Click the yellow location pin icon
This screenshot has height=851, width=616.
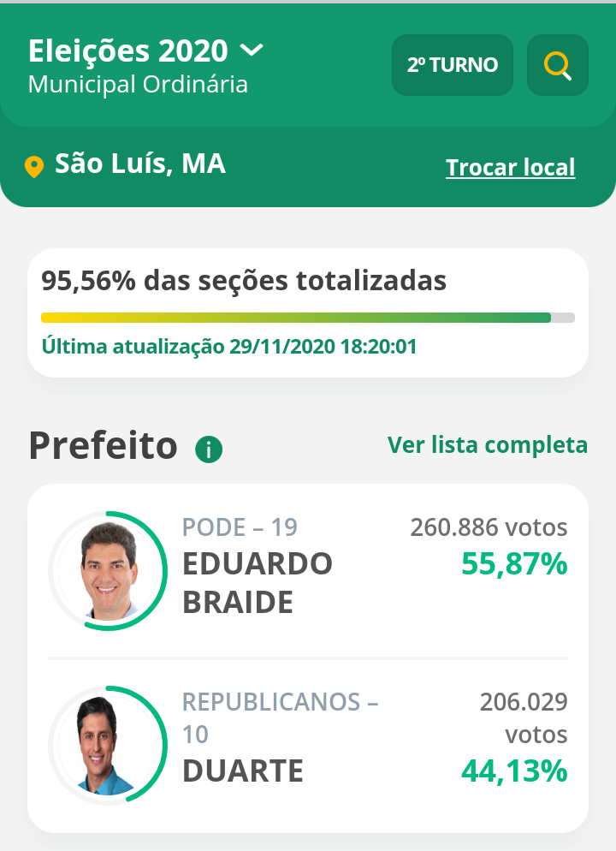[x=34, y=166]
